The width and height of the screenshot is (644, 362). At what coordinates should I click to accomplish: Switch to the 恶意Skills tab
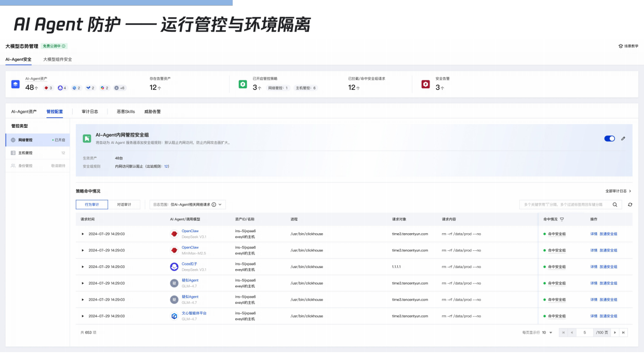click(126, 111)
